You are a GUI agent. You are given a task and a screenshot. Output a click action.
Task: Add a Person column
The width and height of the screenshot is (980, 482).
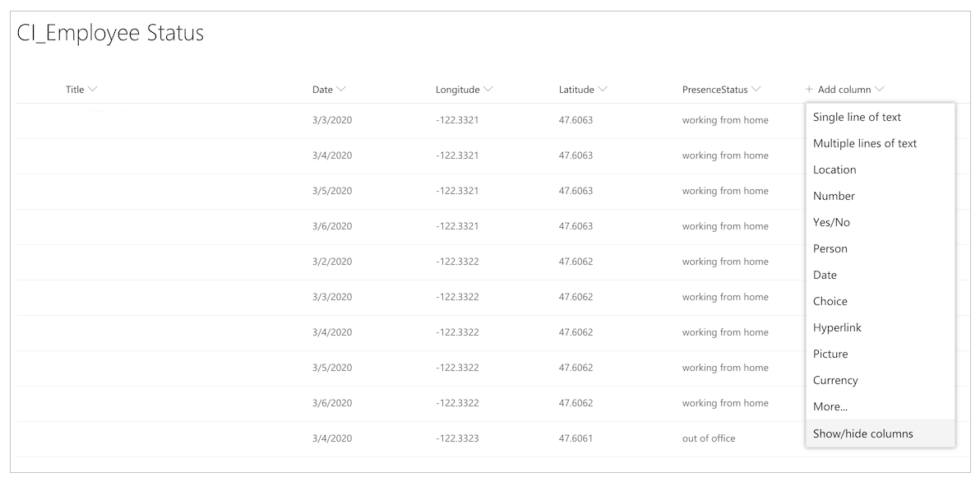[x=830, y=248]
